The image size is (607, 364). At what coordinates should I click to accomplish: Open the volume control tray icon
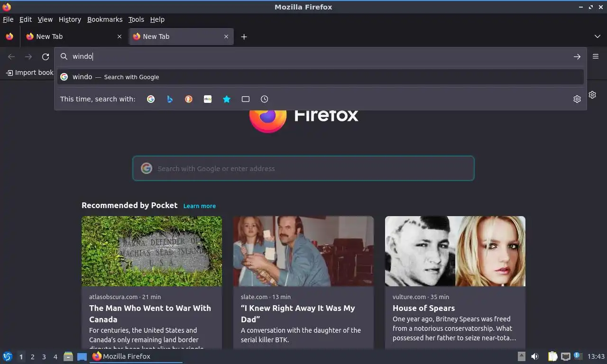[535, 356]
